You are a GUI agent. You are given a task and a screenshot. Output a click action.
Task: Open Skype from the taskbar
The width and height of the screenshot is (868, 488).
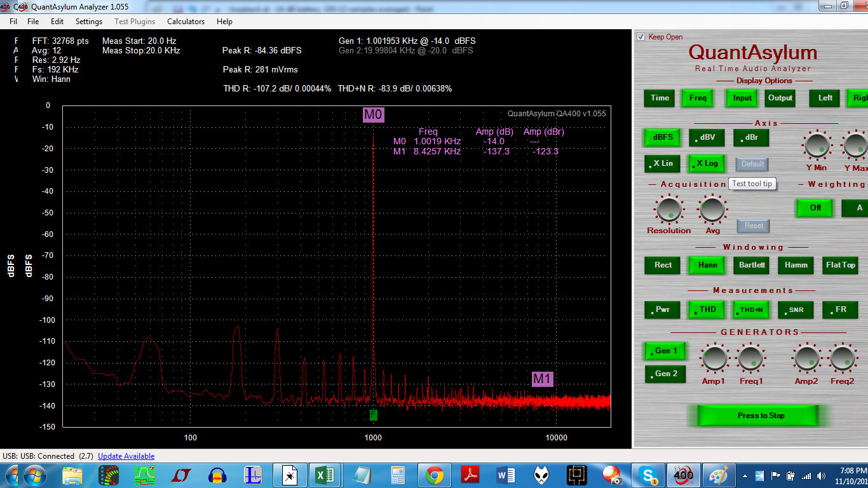648,475
